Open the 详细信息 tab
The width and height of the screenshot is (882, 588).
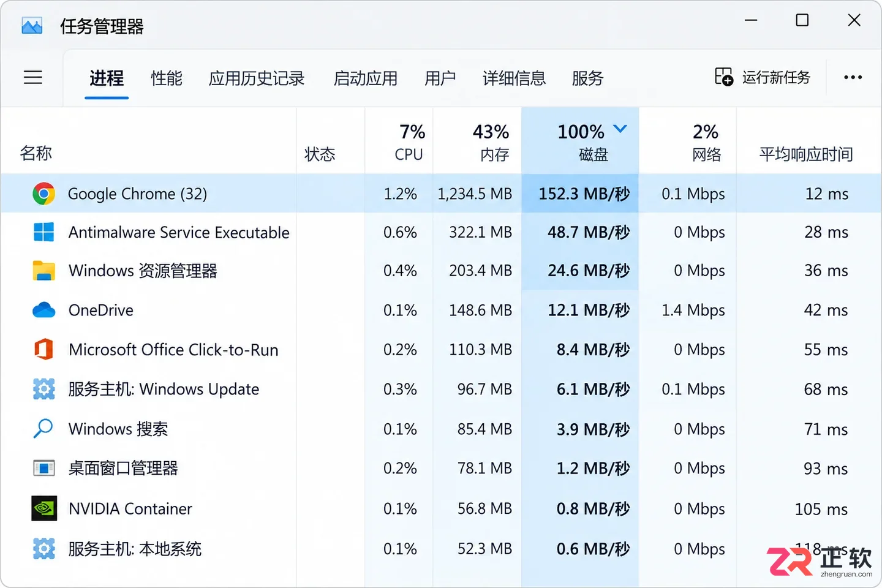[514, 78]
